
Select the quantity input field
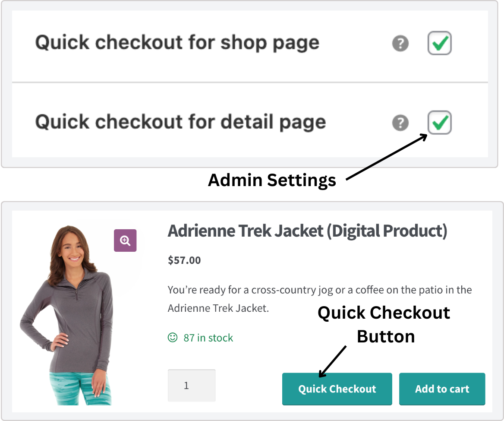pyautogui.click(x=192, y=386)
